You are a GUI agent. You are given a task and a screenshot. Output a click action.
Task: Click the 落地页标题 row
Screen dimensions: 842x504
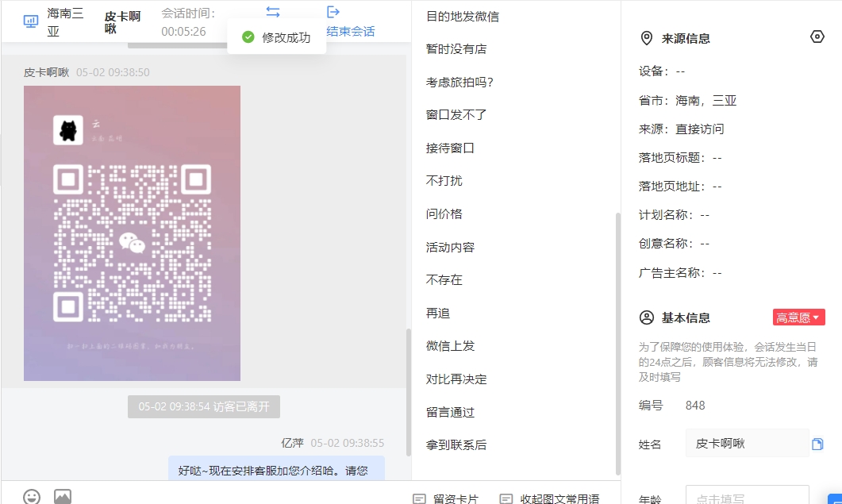(x=680, y=158)
